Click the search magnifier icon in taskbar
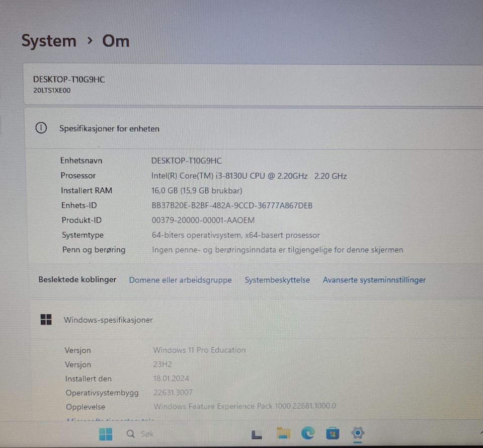Screen dimensions: 483x448 click(x=131, y=434)
